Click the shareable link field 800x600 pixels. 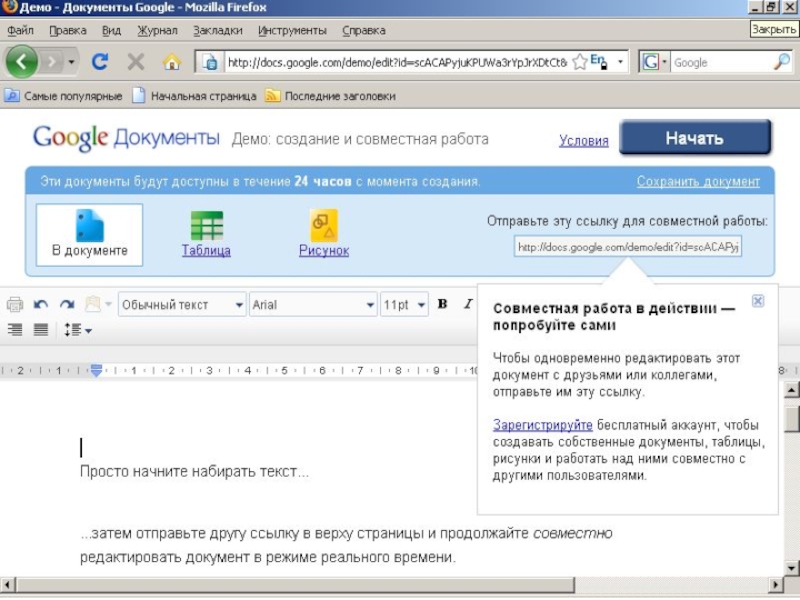tap(628, 246)
